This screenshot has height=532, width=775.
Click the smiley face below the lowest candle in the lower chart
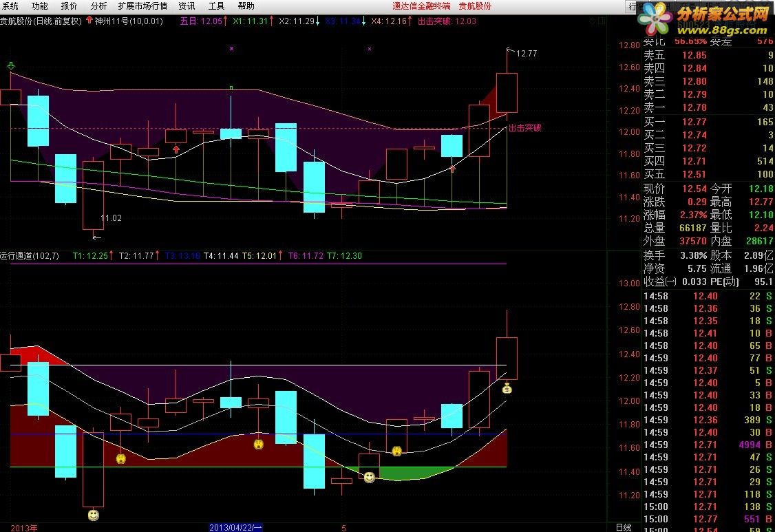[93, 515]
